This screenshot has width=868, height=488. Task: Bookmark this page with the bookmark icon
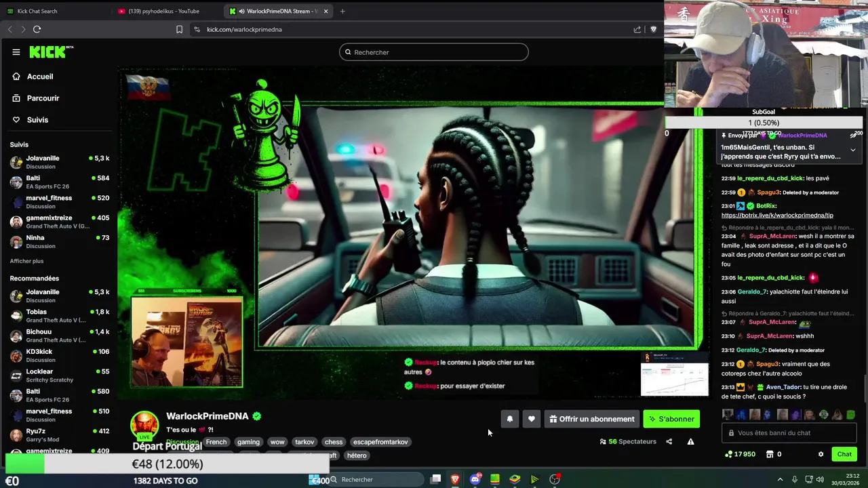(179, 29)
